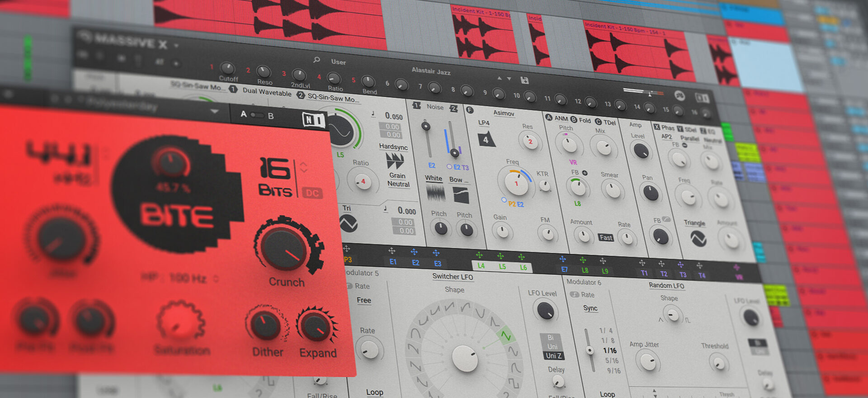The width and height of the screenshot is (868, 398).
Task: Click the drag handle above L4
Action: (x=479, y=256)
